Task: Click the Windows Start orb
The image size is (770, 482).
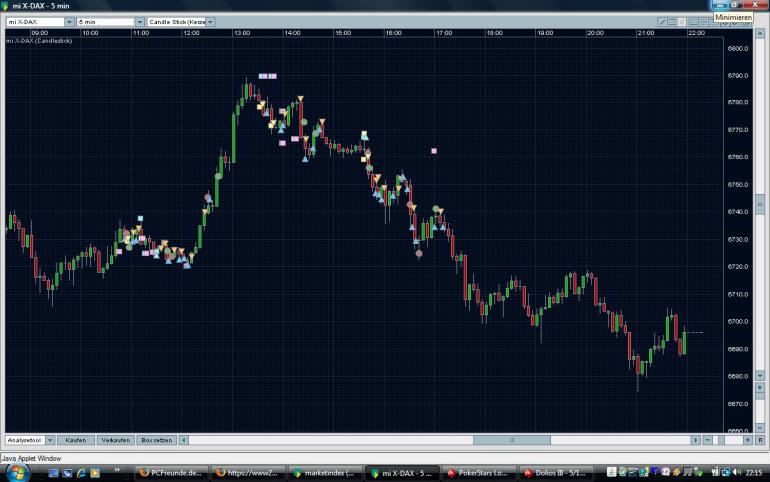Action: click(x=18, y=472)
